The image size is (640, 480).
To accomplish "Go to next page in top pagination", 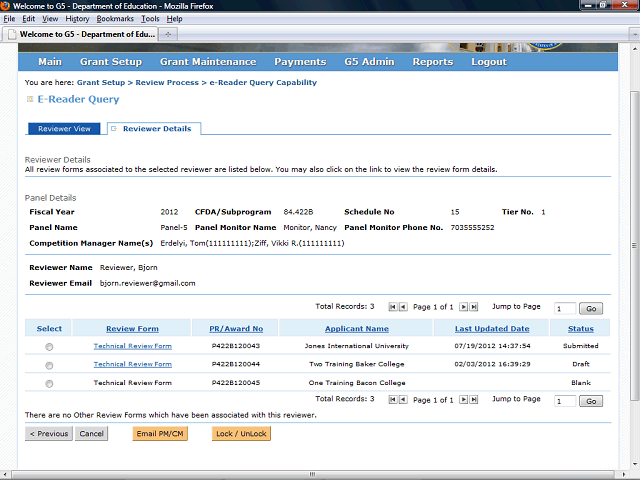I will [x=463, y=307].
